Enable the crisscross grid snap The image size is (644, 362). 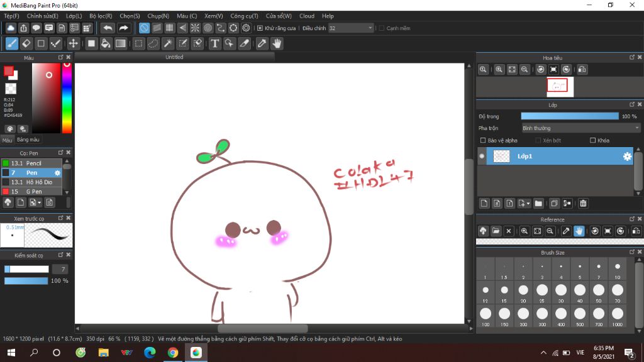170,28
